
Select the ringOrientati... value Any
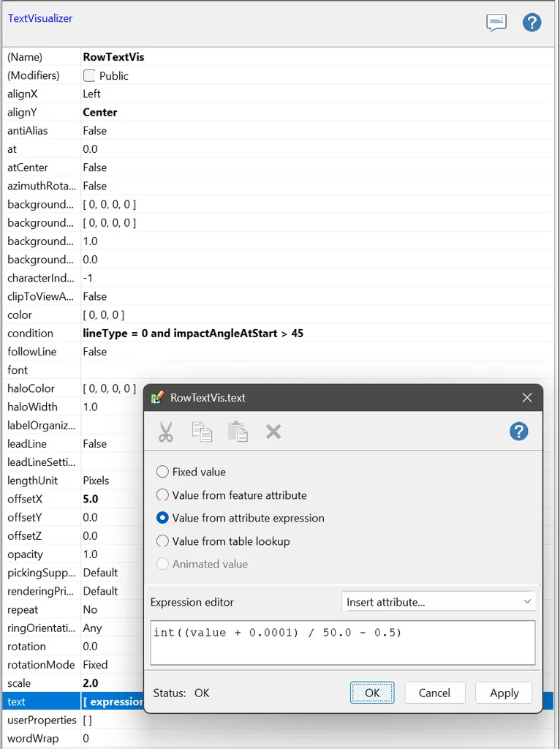pos(92,628)
